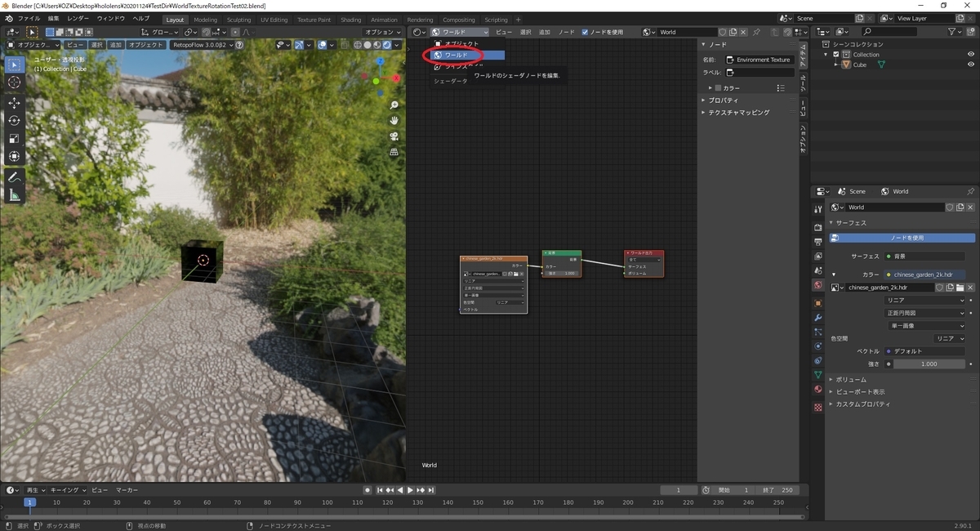Open the ファイル menu
This screenshot has height=531, width=980.
(29, 18)
